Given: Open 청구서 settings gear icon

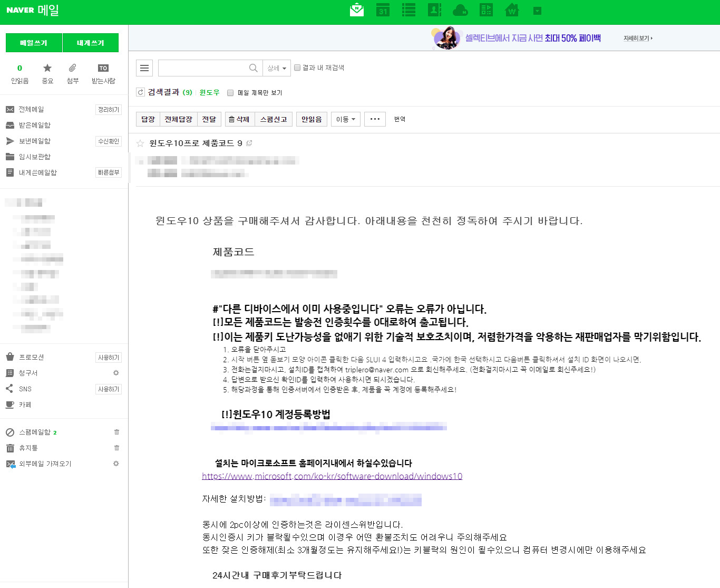Looking at the screenshot, I should (116, 373).
